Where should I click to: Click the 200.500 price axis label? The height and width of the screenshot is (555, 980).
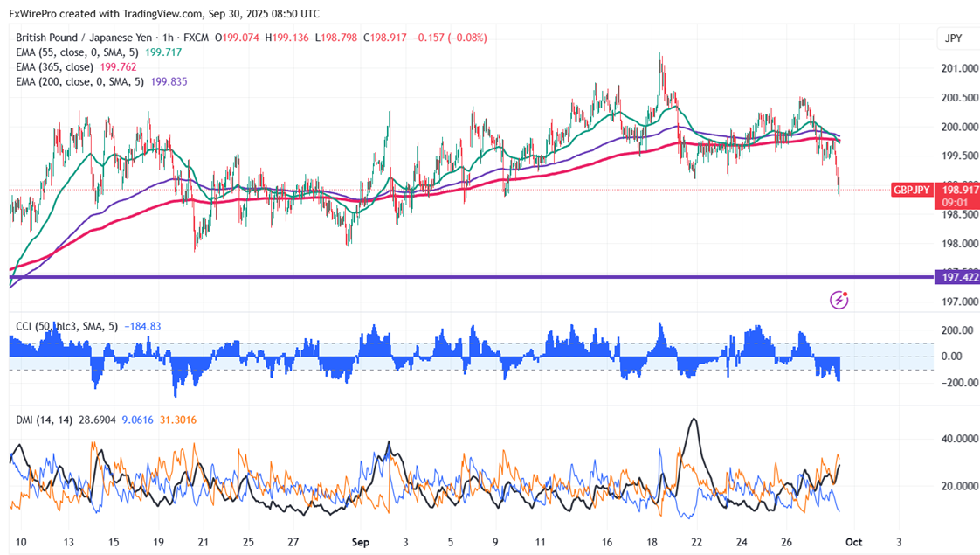tap(959, 98)
